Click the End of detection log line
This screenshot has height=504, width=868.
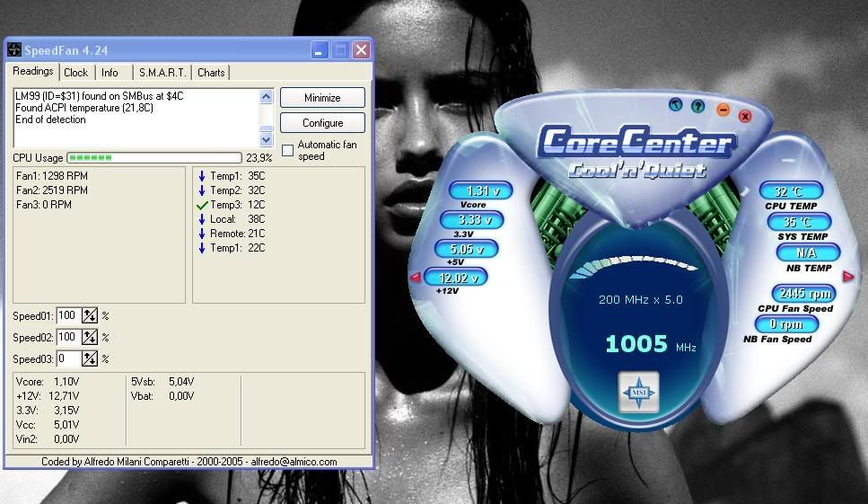(50, 119)
